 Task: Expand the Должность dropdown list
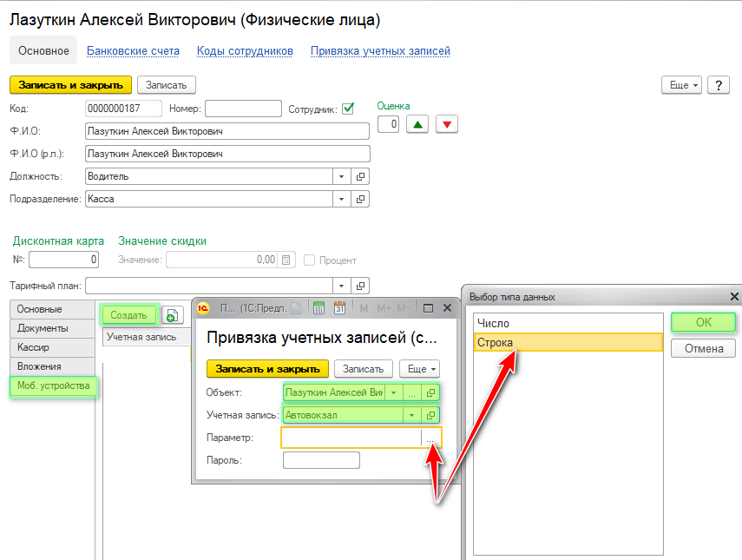[x=342, y=176]
